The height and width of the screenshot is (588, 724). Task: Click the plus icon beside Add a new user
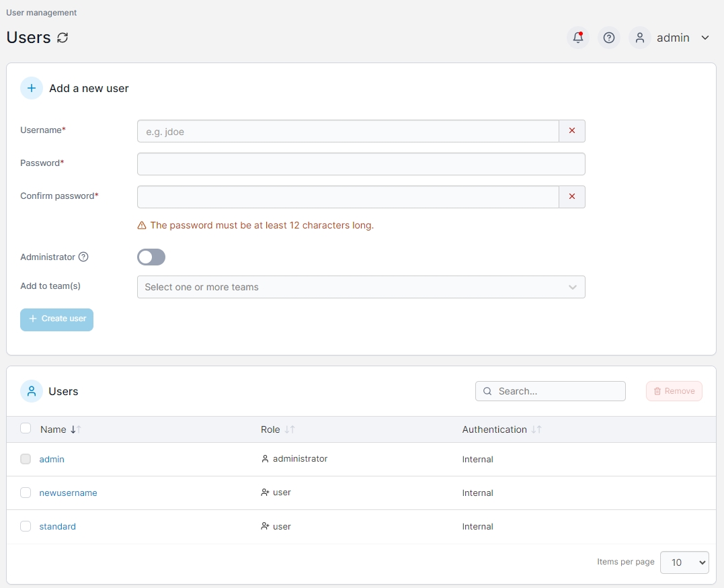(32, 88)
